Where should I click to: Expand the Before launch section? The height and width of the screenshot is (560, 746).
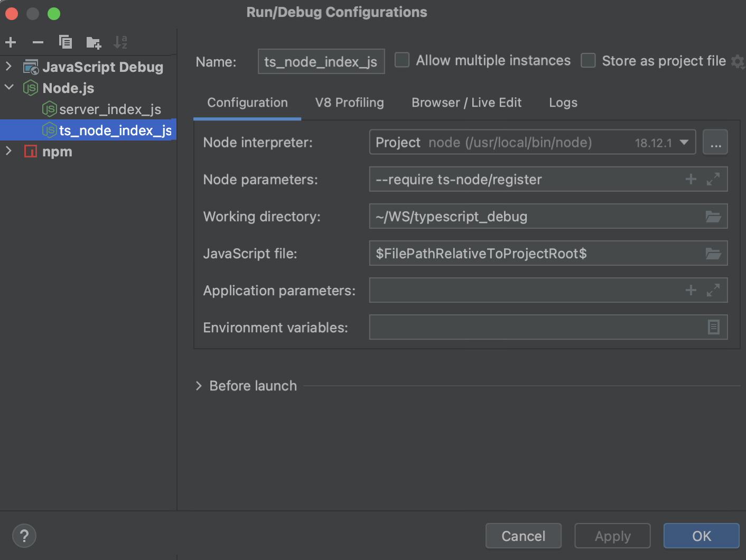tap(199, 386)
